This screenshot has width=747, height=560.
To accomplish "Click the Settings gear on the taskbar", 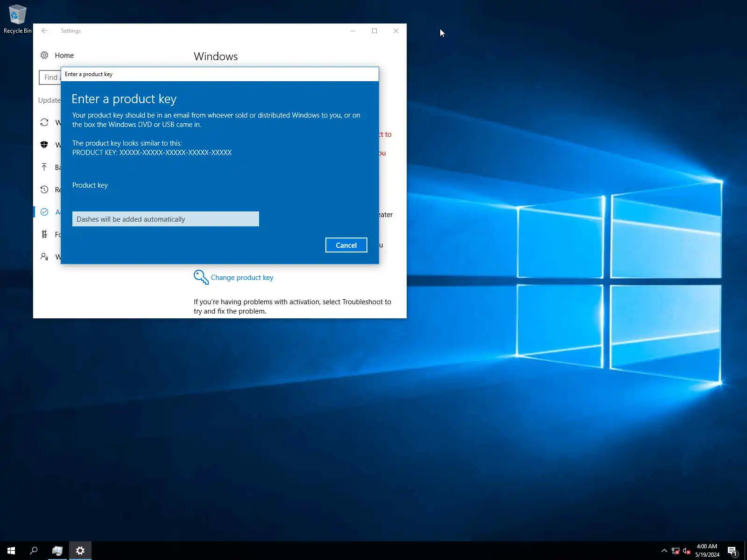I will coord(80,551).
